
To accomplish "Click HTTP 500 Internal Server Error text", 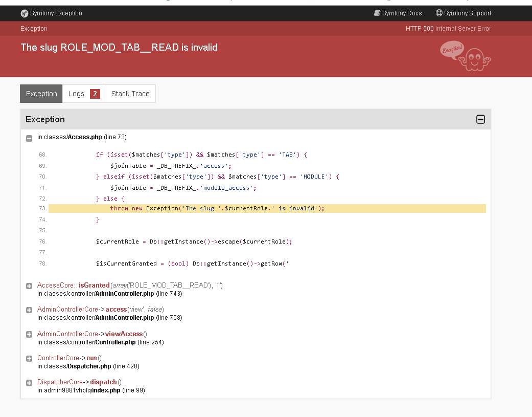I will tap(448, 29).
